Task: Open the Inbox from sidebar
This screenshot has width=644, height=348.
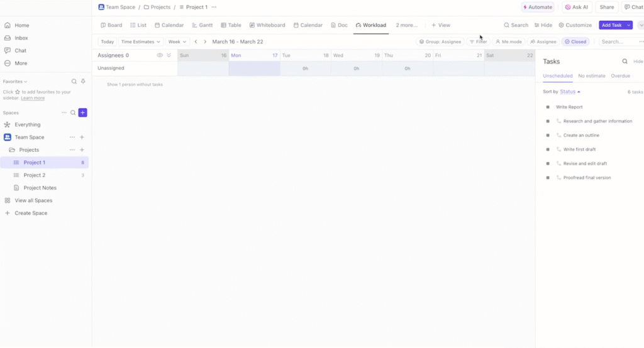Action: coord(21,38)
